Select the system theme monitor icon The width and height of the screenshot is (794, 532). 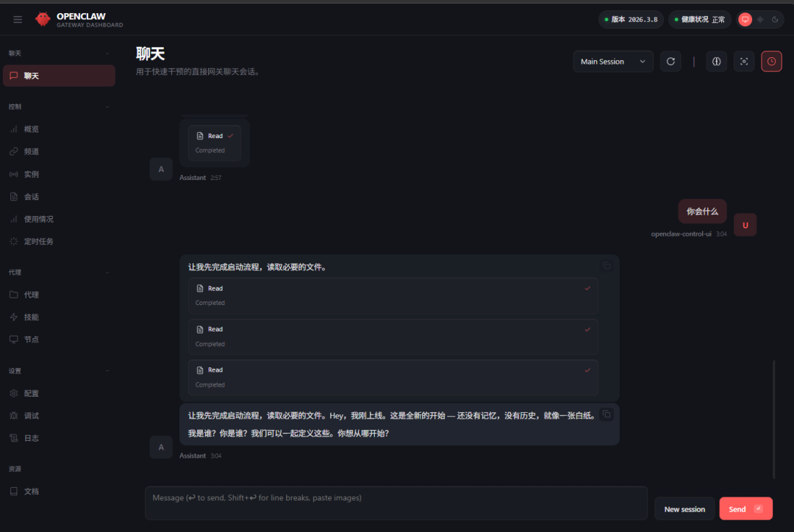pyautogui.click(x=745, y=20)
